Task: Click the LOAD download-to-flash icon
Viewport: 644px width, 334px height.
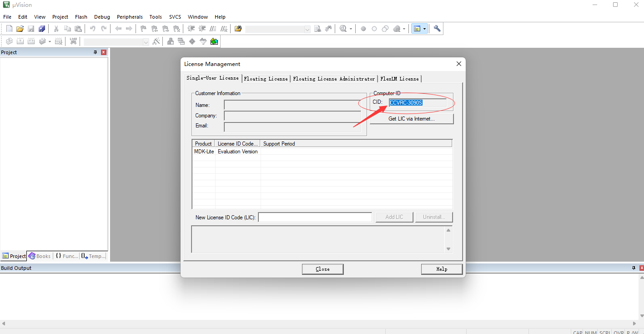Action: (x=73, y=41)
